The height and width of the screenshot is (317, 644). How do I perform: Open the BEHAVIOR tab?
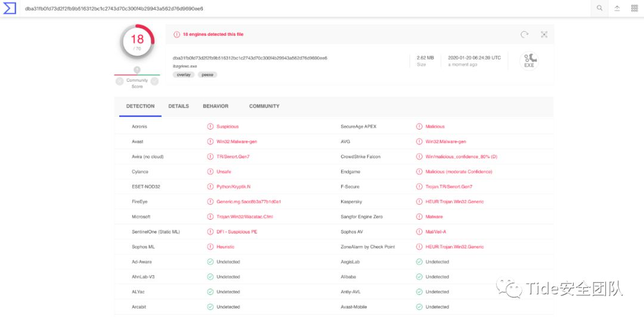(215, 106)
